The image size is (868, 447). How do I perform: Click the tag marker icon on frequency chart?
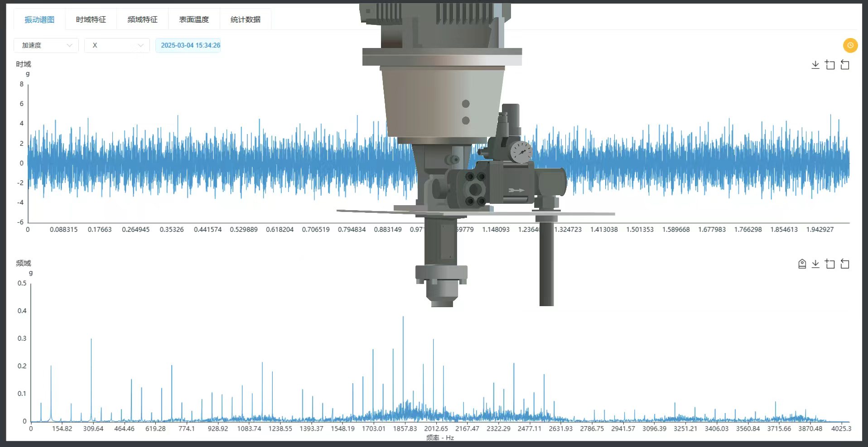point(802,264)
